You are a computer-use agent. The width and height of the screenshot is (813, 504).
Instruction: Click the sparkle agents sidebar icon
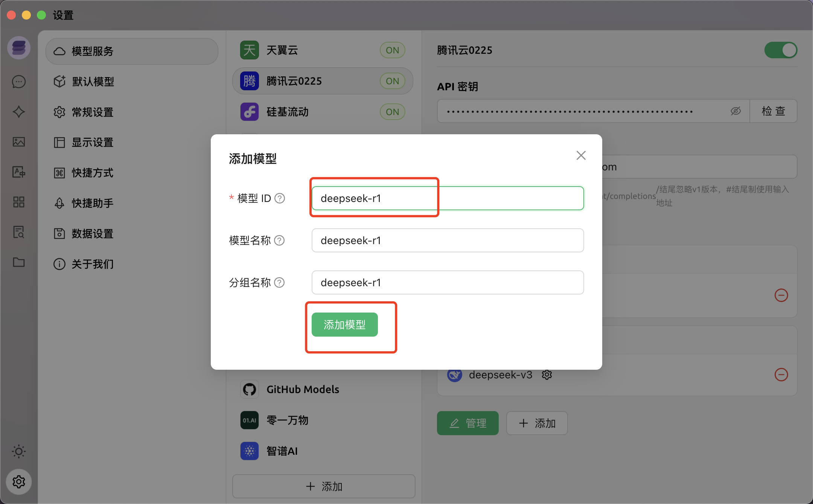click(19, 112)
